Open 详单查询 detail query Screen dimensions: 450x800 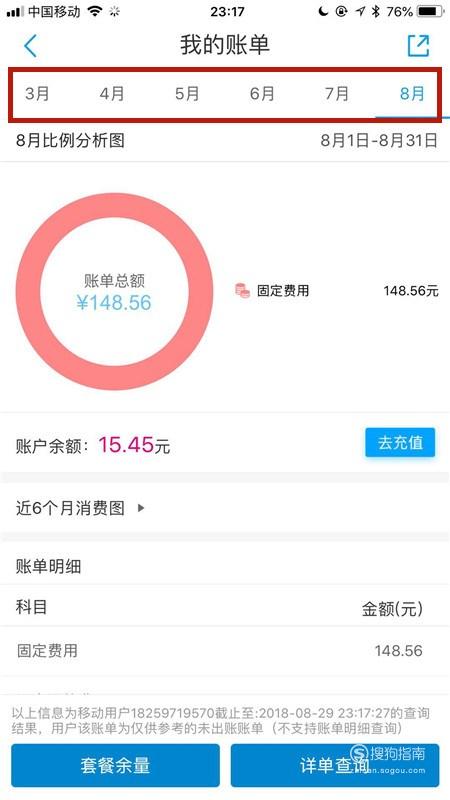(x=335, y=765)
